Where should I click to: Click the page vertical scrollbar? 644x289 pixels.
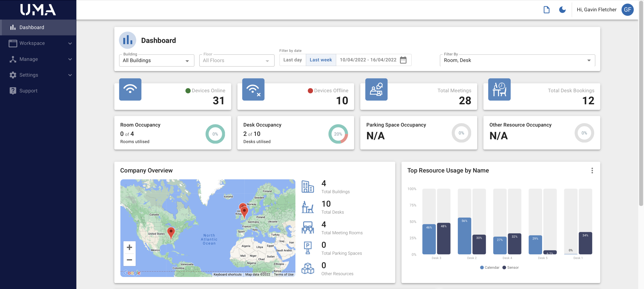coord(641,103)
